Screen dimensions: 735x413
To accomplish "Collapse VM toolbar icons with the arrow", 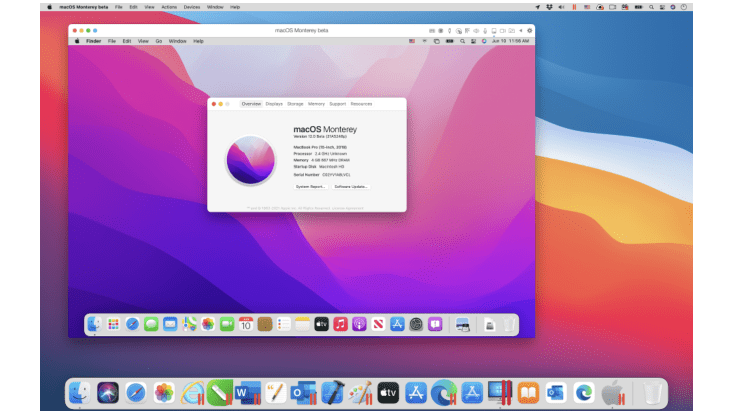I will pos(521,30).
